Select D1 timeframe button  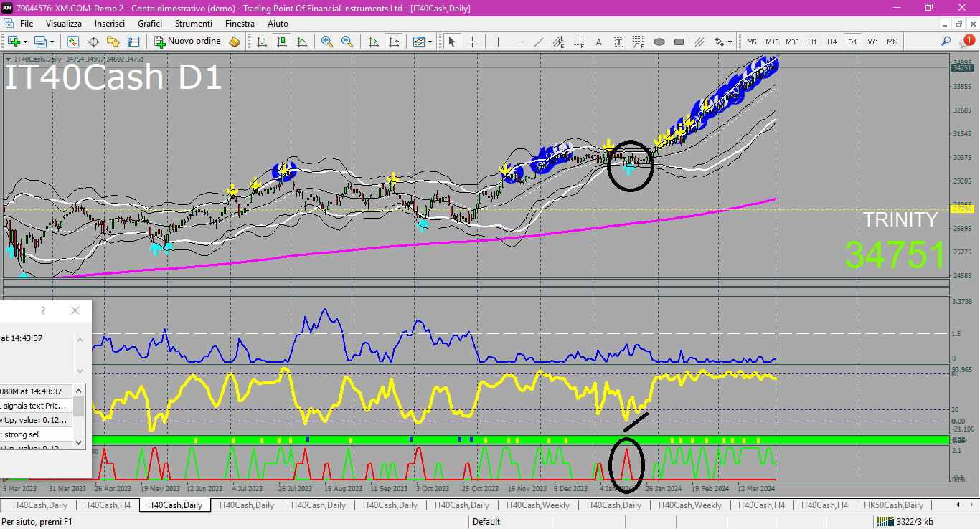pyautogui.click(x=852, y=42)
